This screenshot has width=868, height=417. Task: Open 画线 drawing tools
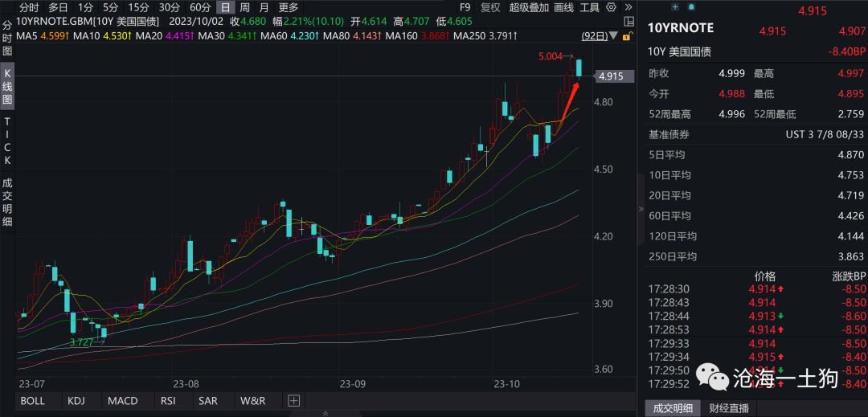click(x=564, y=7)
